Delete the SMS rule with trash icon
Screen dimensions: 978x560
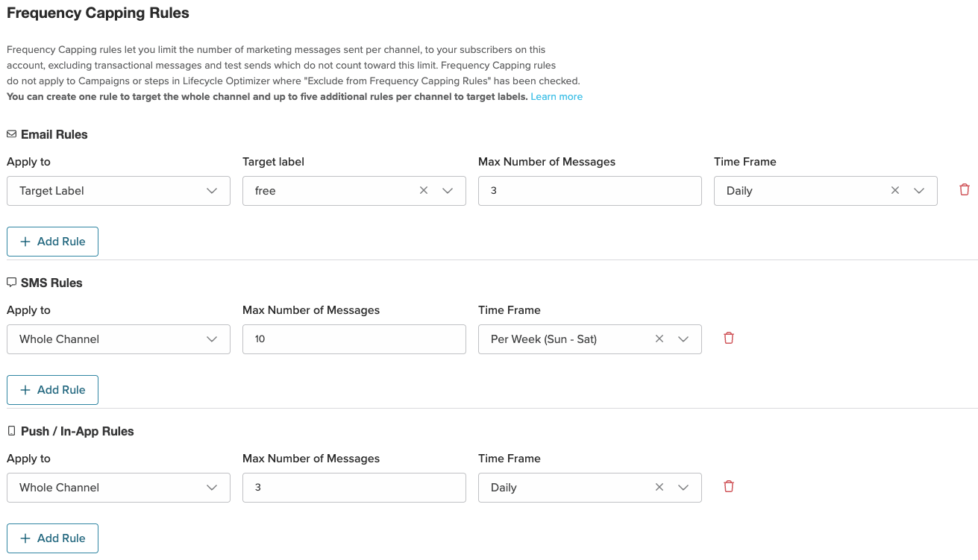[729, 339]
